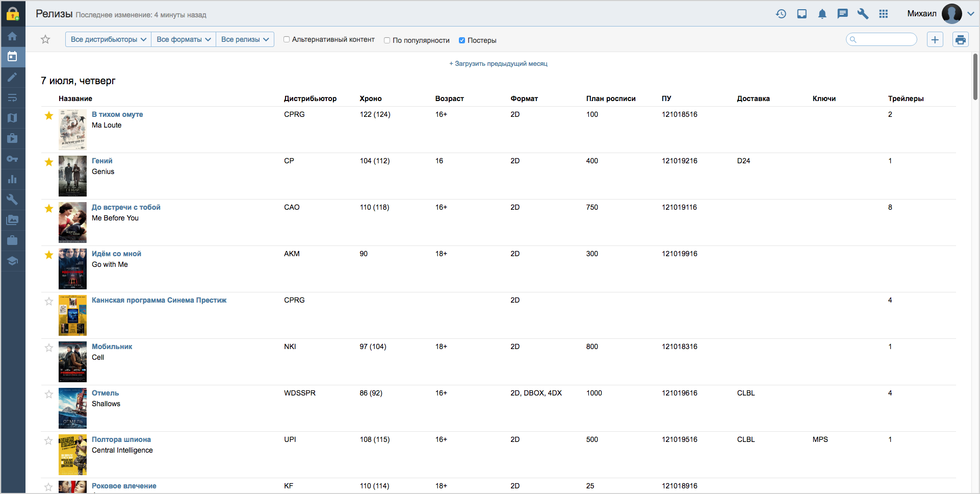980x494 pixels.
Task: Uncheck the Постеры checkbox
Action: [462, 40]
